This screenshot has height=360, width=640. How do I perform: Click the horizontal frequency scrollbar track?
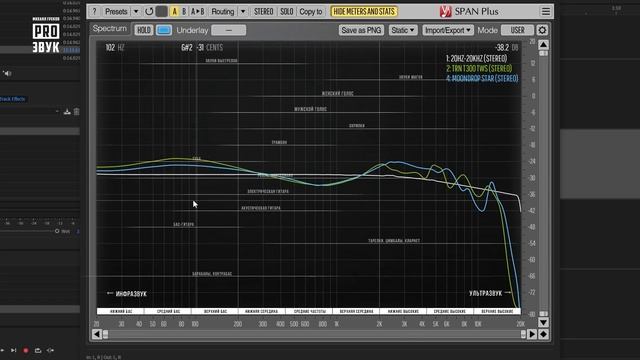point(314,334)
